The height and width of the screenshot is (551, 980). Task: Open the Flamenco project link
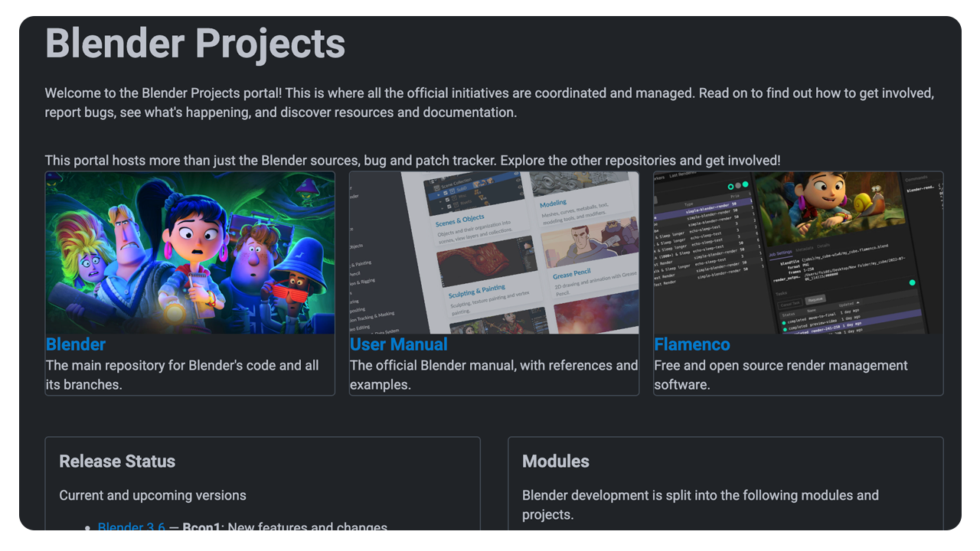tap(692, 344)
